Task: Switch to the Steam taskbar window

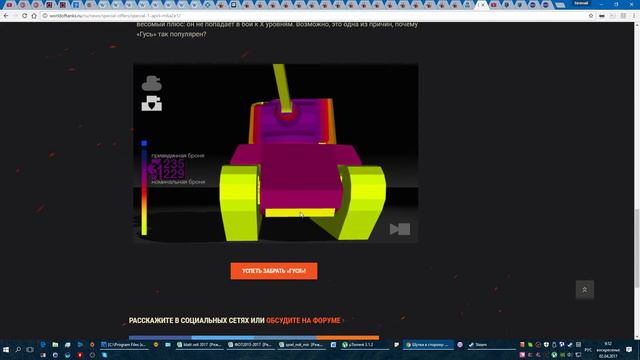Action: pyautogui.click(x=491, y=345)
